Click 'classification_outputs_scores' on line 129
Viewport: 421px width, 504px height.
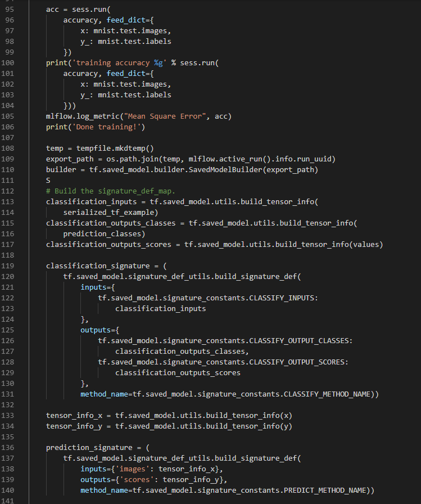pyautogui.click(x=178, y=372)
